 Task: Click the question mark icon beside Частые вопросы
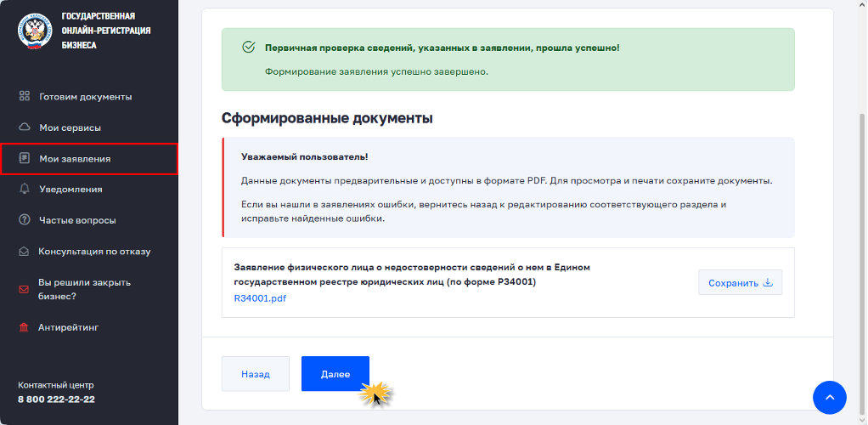[24, 220]
